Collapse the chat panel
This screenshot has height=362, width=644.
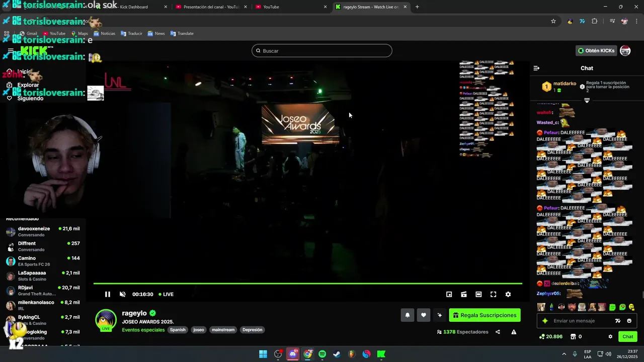[x=536, y=68]
